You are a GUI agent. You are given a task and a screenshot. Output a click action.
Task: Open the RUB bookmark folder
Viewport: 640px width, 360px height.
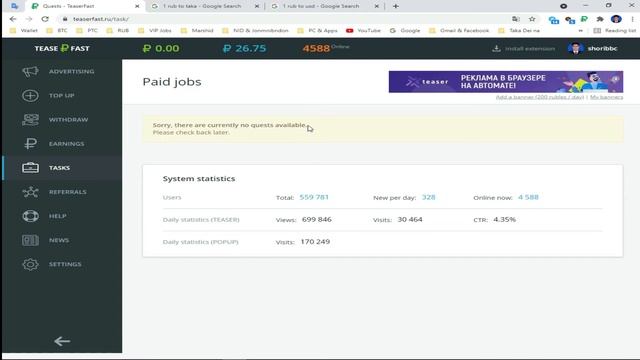pos(118,31)
